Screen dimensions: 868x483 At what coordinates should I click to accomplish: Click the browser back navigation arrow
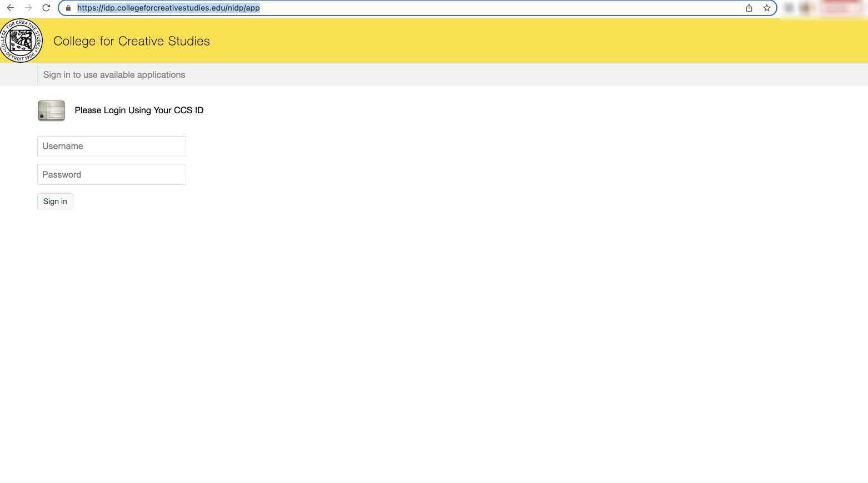coord(9,8)
